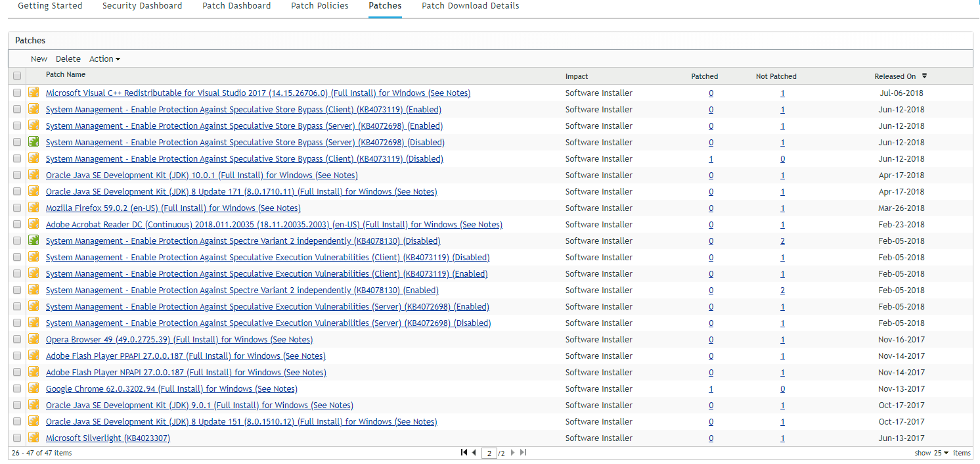Image resolution: width=980 pixels, height=464 pixels.
Task: Select checkbox for Adobe Acrobat Reader DC row
Action: click(x=17, y=224)
